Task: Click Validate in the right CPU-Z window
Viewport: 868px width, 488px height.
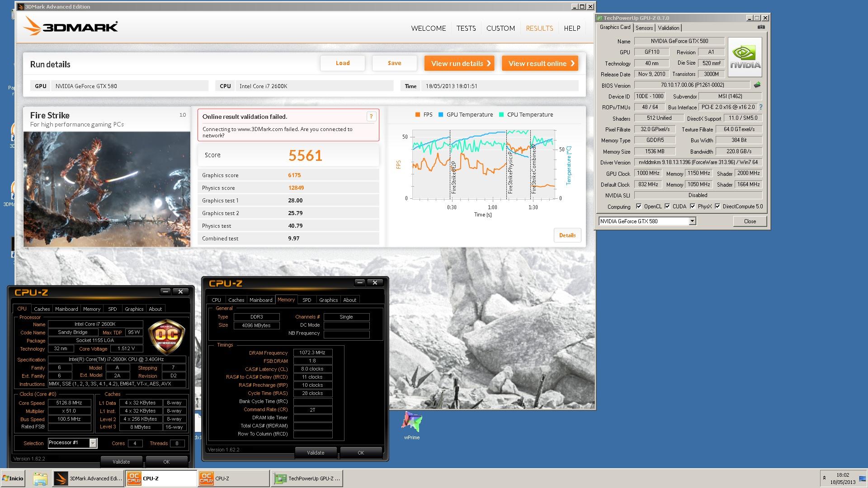Action: pyautogui.click(x=316, y=453)
